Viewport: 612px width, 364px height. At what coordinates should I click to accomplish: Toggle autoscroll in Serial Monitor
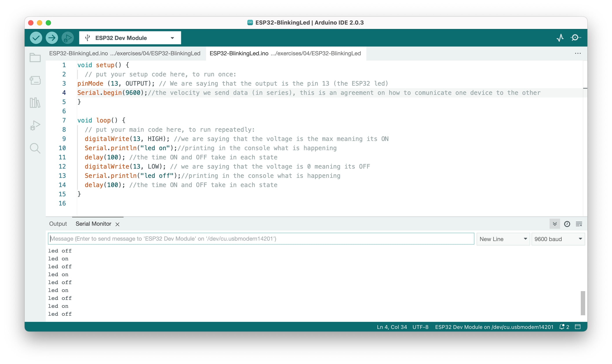point(555,224)
